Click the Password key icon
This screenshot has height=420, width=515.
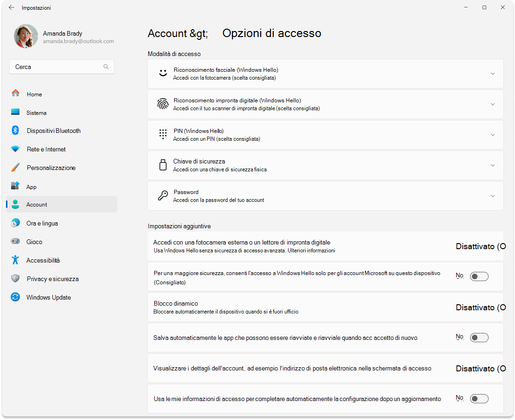click(x=163, y=196)
